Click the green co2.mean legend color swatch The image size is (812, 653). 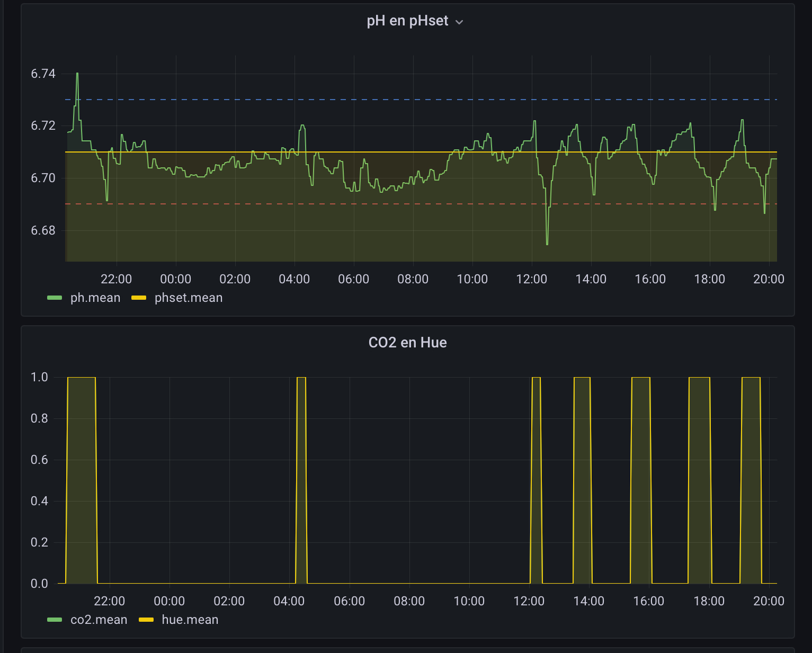pyautogui.click(x=55, y=620)
